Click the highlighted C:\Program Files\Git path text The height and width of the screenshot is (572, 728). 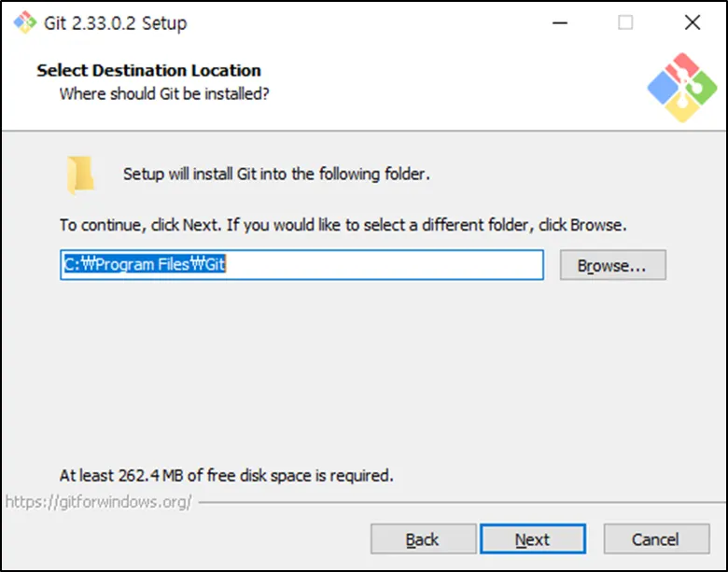tap(145, 265)
